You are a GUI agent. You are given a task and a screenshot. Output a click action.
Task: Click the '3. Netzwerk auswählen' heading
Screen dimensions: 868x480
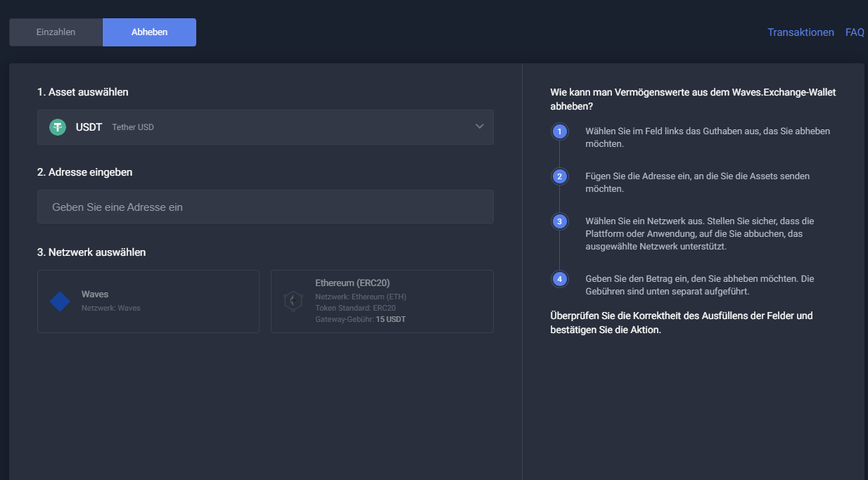(x=91, y=252)
